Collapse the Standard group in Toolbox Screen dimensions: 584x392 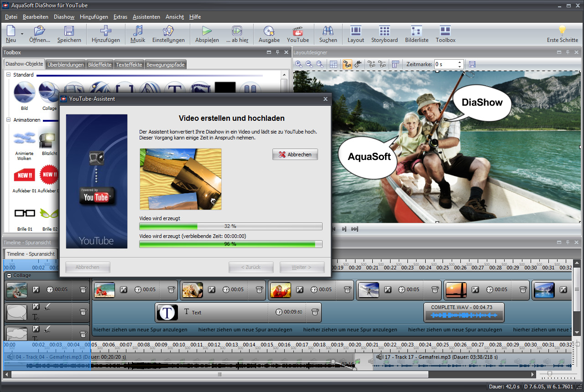click(8, 75)
